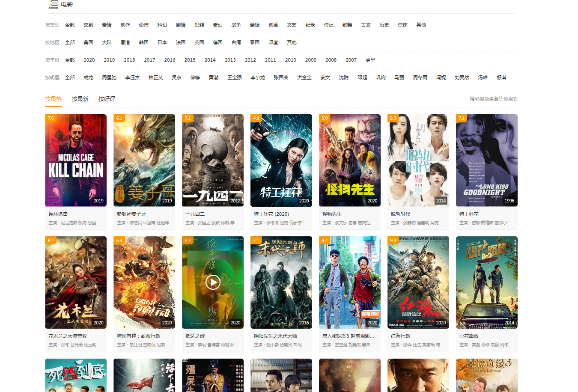This screenshot has height=392, width=578.
Task: Choose 日本 region filter
Action: click(162, 42)
